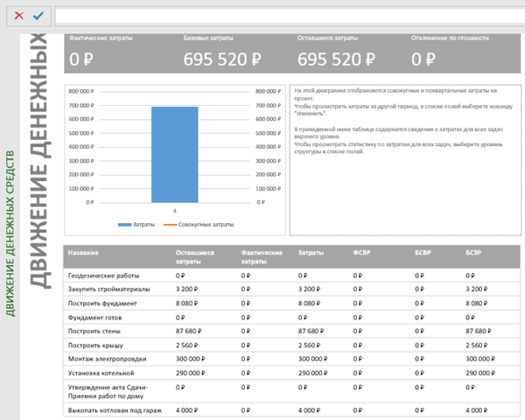525x420 pixels.
Task: Click the Оставшиеся затраты summary label
Action: tap(327, 38)
